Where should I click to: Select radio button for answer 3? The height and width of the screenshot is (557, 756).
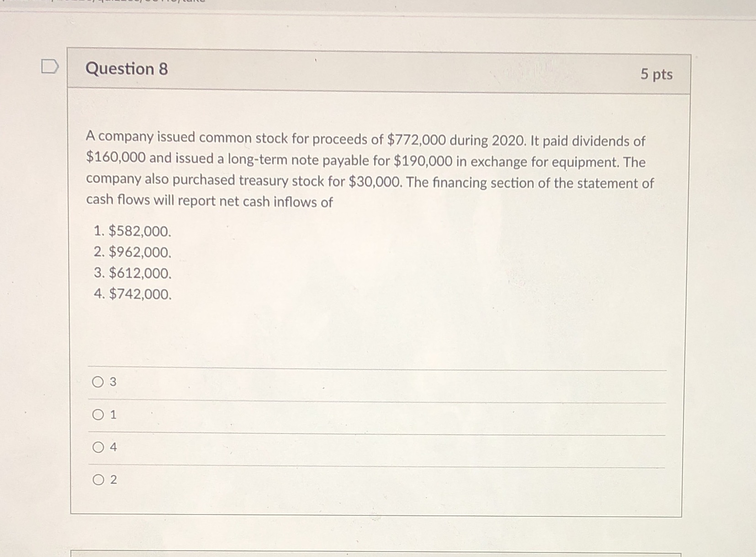click(98, 382)
